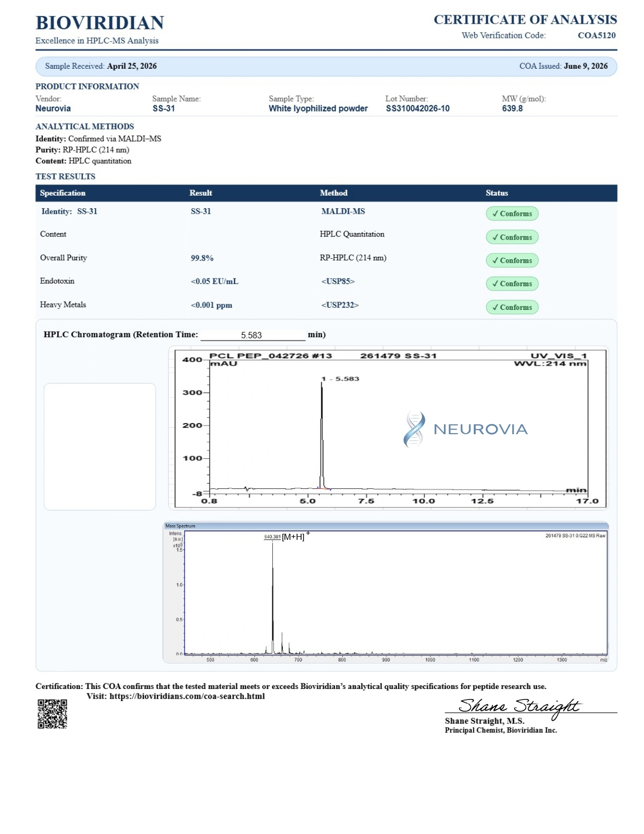Click the QR code image
Image resolution: width=644 pixels, height=834 pixels.
pos(53,714)
